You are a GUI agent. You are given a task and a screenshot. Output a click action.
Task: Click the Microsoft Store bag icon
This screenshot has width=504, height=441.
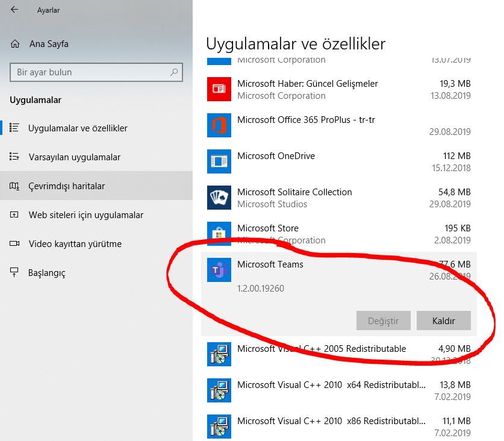click(x=219, y=234)
